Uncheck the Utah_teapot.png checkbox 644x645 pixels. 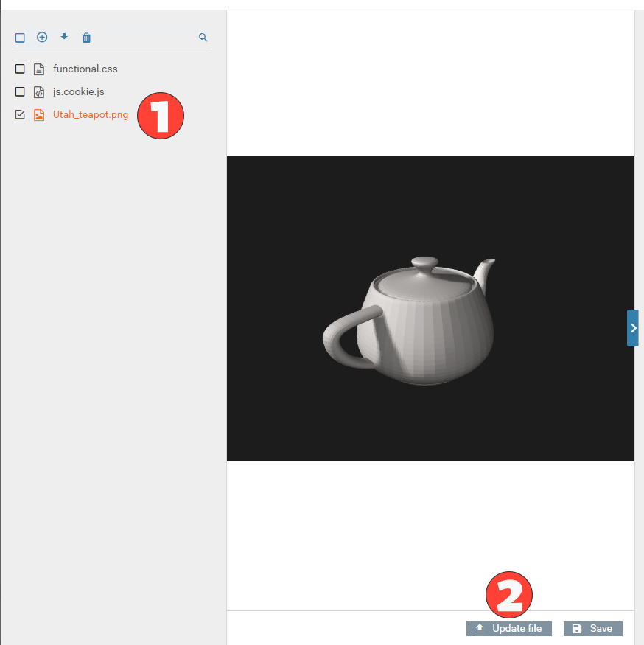click(20, 115)
